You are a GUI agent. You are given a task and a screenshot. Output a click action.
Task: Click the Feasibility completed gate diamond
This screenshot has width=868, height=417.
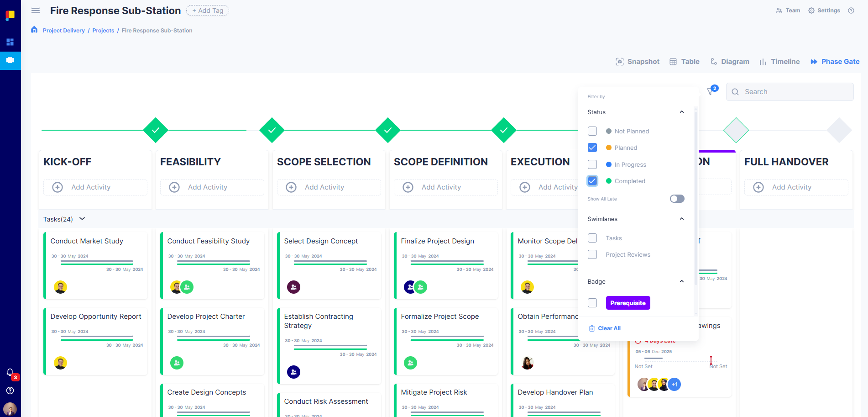[272, 130]
